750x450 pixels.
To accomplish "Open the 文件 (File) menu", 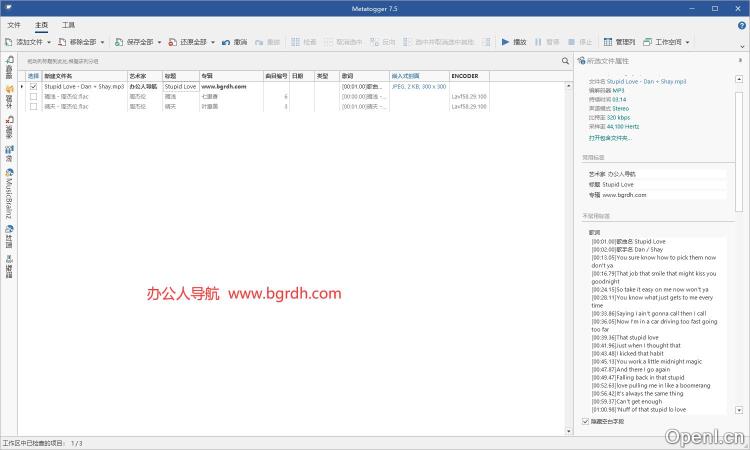I will pos(14,24).
